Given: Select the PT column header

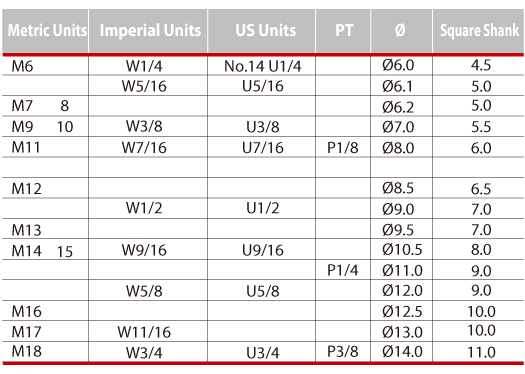Looking at the screenshot, I should 344,30.
